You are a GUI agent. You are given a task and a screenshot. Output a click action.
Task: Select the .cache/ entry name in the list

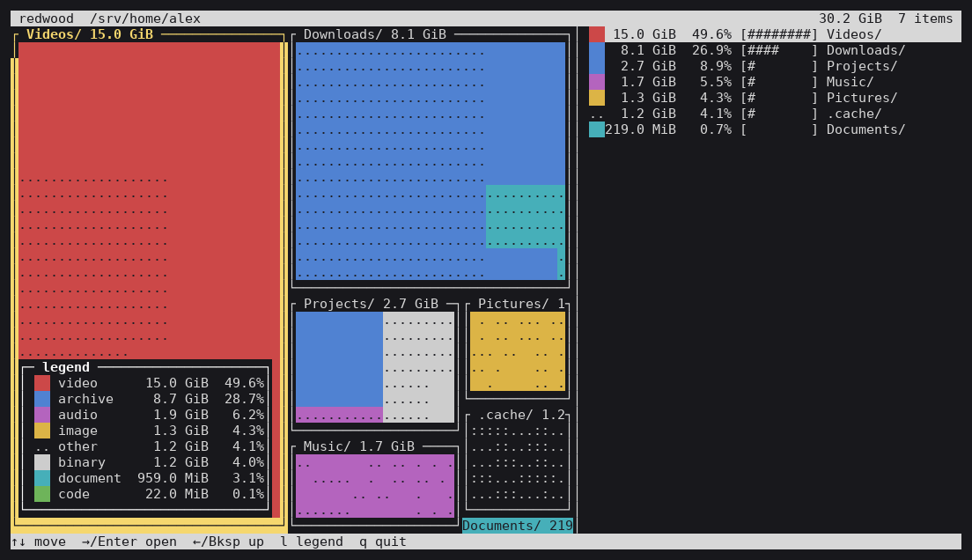coord(854,114)
